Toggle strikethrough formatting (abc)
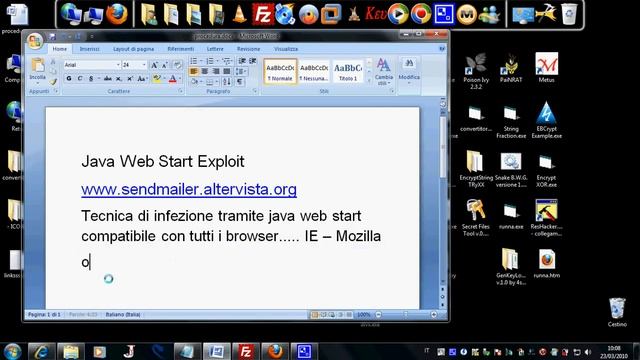640x360 pixels. pyautogui.click(x=108, y=78)
